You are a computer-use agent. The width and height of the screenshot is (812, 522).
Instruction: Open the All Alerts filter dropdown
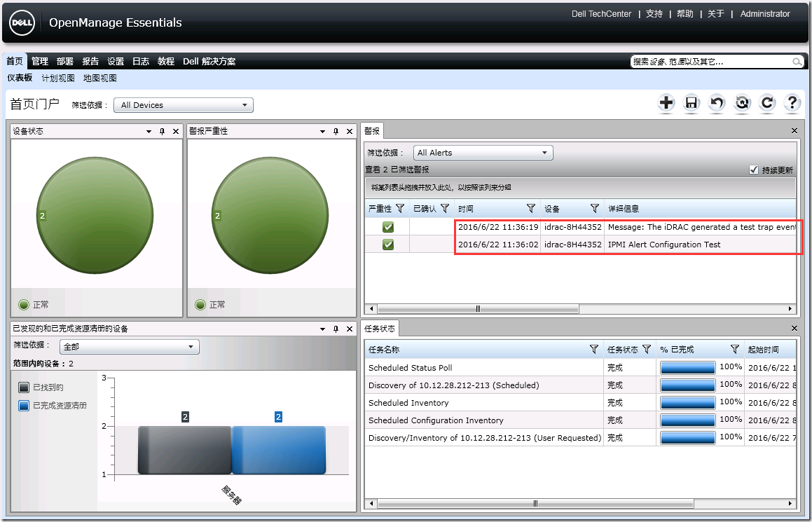click(x=483, y=153)
